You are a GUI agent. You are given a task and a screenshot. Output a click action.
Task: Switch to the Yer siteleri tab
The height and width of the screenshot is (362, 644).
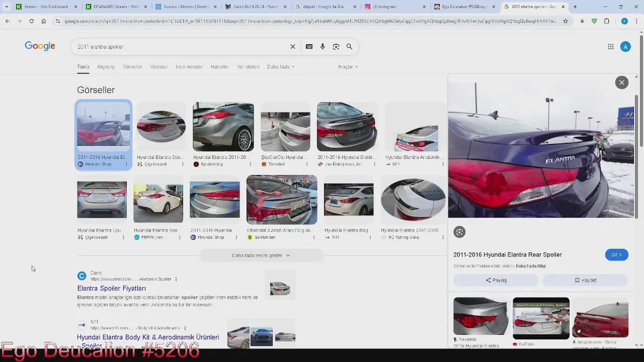248,66
